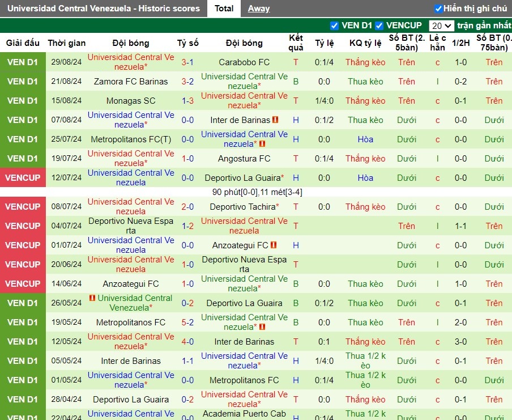Click the VENCUP league cell for 12/07/24

tap(23, 178)
